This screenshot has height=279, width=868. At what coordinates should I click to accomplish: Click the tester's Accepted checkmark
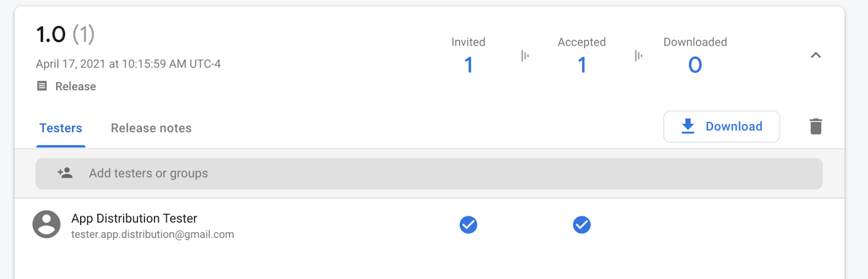[x=582, y=225]
